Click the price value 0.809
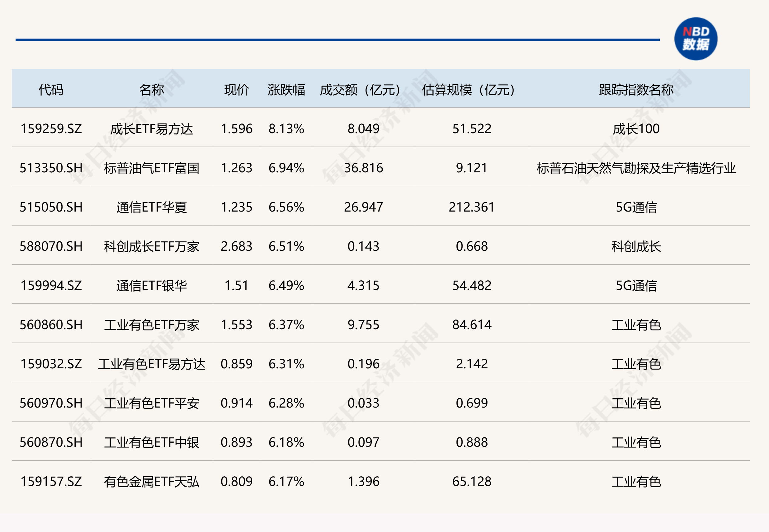Viewport: 769px width, 532px height. [x=236, y=482]
